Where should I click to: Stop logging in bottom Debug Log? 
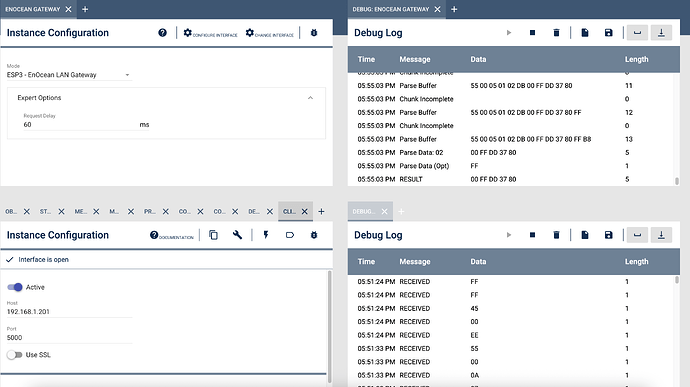532,235
